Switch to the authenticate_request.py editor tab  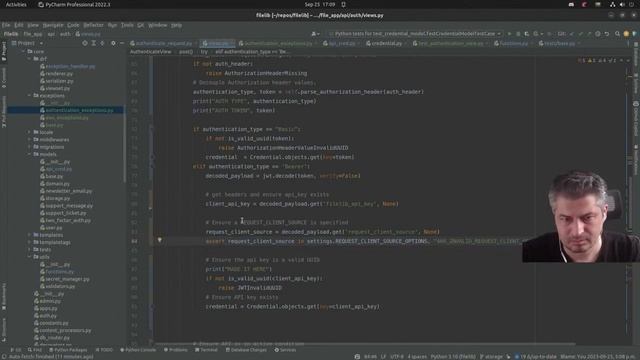coord(162,43)
